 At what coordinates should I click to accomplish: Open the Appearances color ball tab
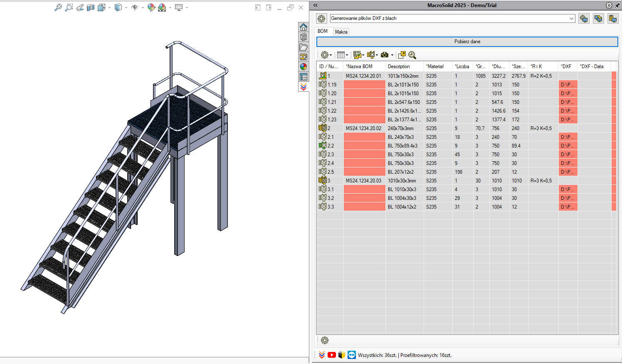(x=304, y=67)
